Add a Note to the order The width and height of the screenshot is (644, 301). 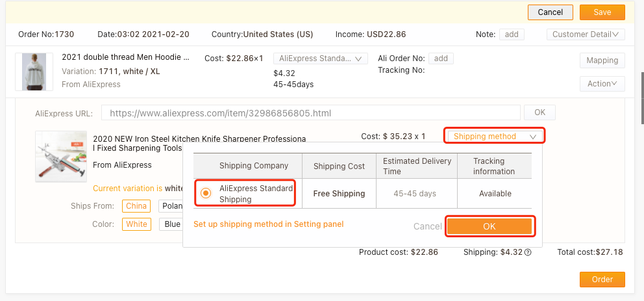click(x=512, y=34)
